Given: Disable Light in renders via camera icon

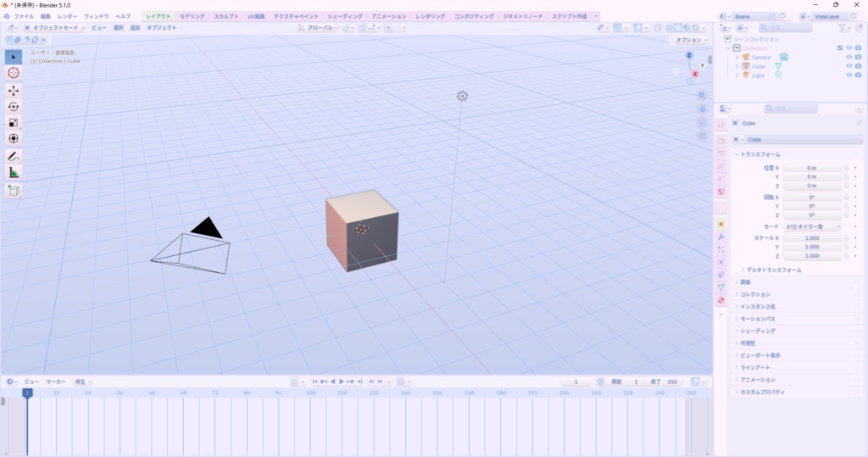Looking at the screenshot, I should 858,75.
